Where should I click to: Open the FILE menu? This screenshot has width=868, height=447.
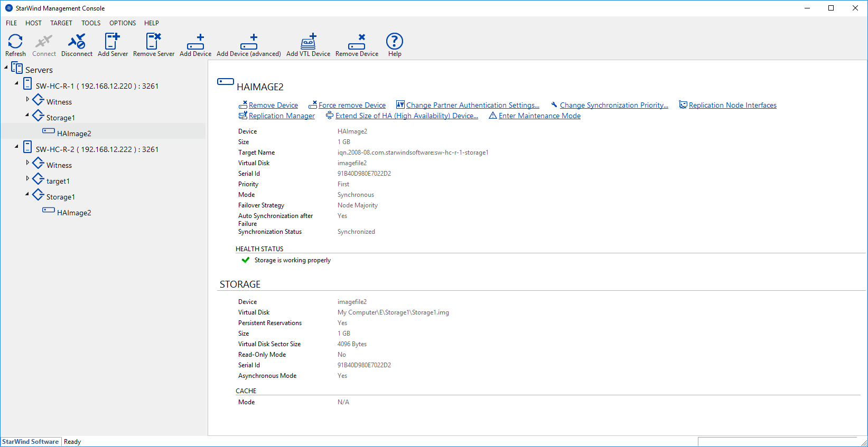(12, 23)
